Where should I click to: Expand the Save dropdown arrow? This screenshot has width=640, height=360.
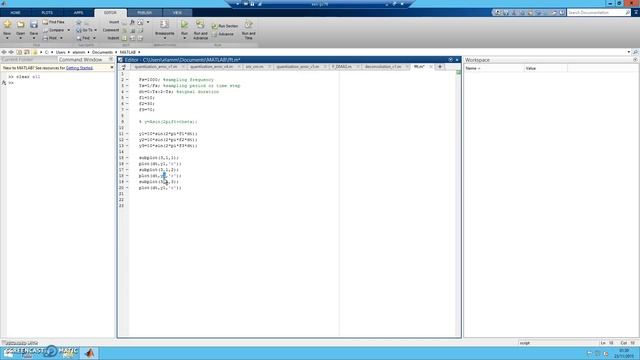coord(34,38)
